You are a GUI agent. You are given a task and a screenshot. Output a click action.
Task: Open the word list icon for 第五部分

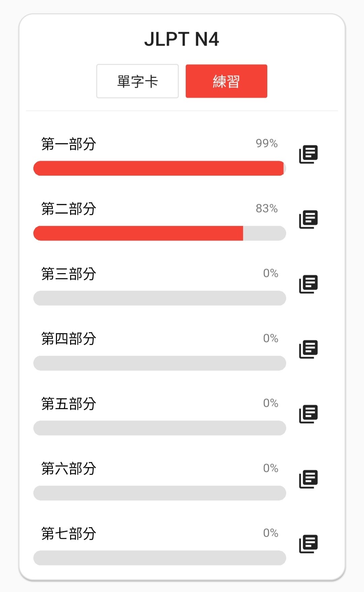point(308,414)
